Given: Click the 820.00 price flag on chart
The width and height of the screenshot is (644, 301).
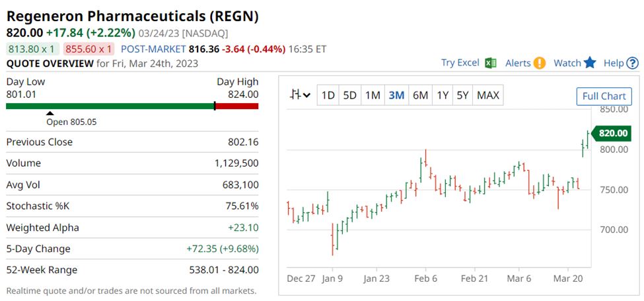Looking at the screenshot, I should point(610,133).
